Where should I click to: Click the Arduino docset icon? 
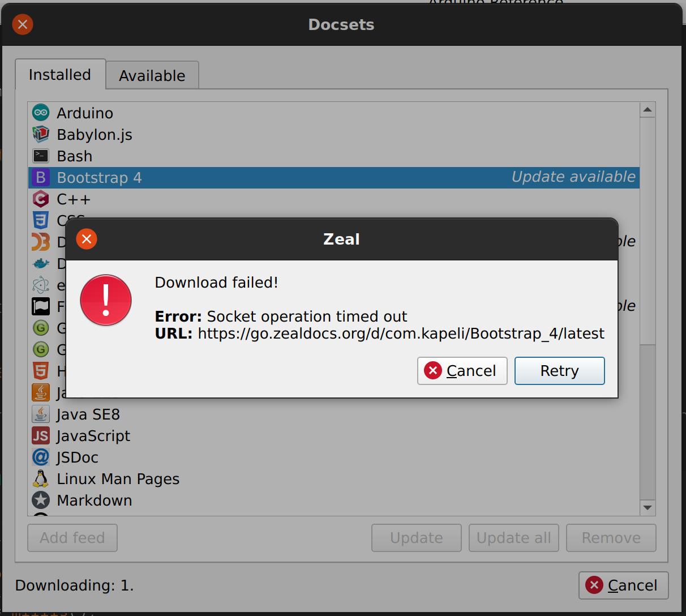click(40, 112)
